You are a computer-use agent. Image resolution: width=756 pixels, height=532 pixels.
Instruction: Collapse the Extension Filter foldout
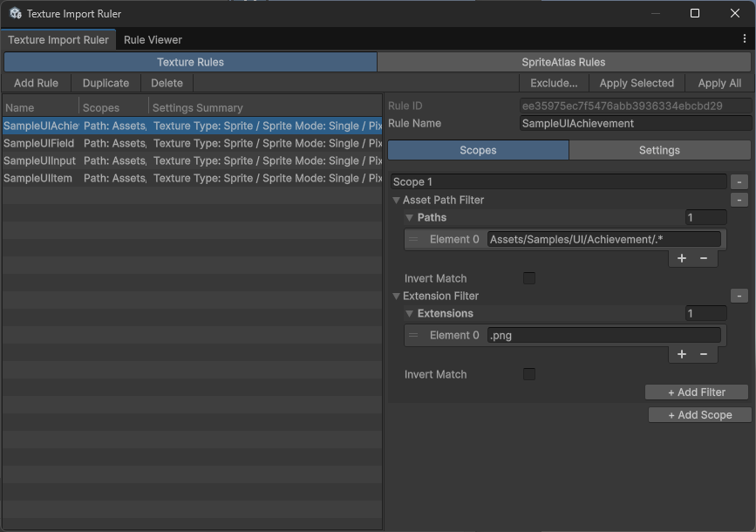[396, 297]
